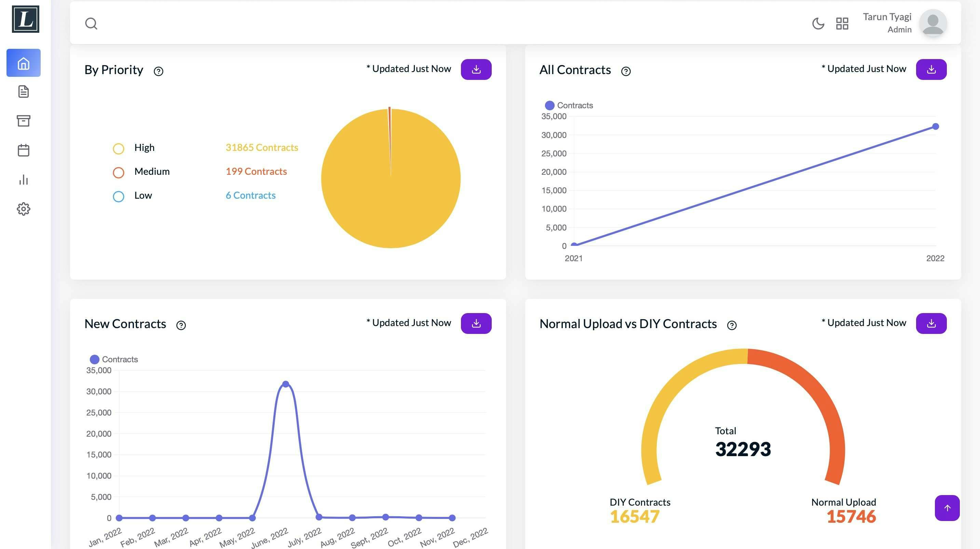The height and width of the screenshot is (549, 980).
Task: Download the New Contracts chart
Action: point(476,323)
